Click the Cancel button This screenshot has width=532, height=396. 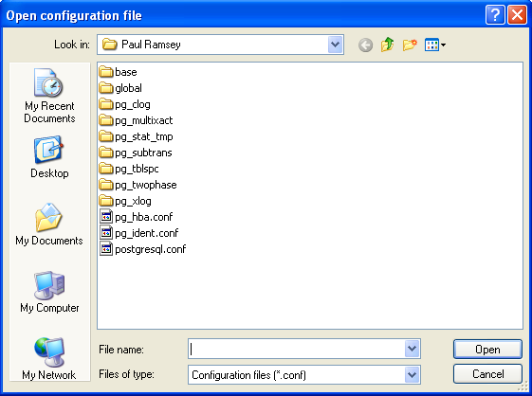pos(487,374)
